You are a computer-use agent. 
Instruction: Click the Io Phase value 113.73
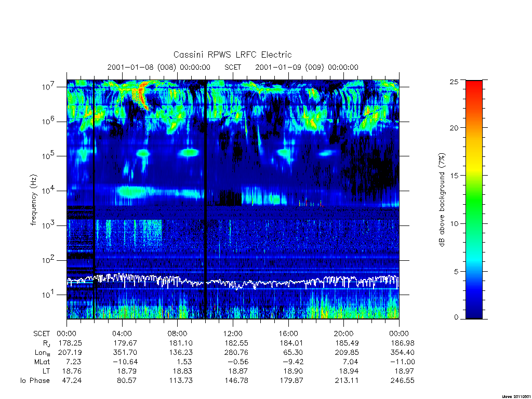click(x=181, y=380)
